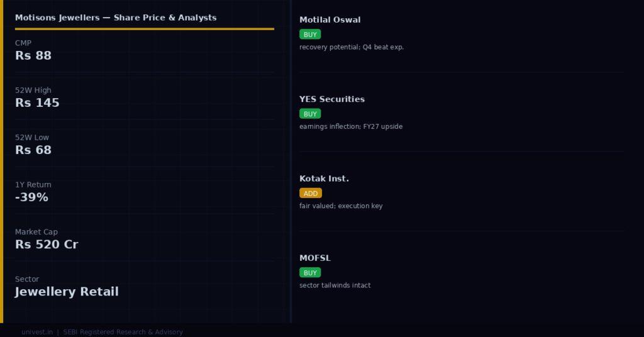Click the Rs 68 value

click(33, 150)
